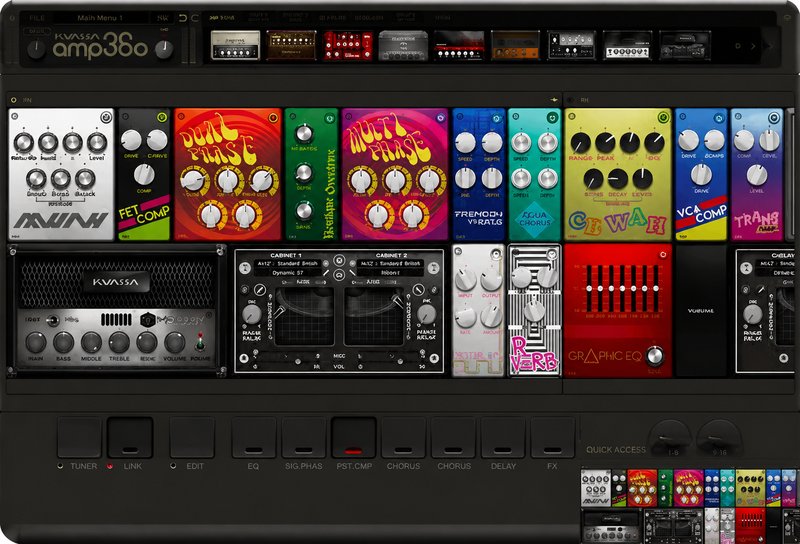Click the Graphic EQ level knob
800x544 pixels.
pos(655,356)
